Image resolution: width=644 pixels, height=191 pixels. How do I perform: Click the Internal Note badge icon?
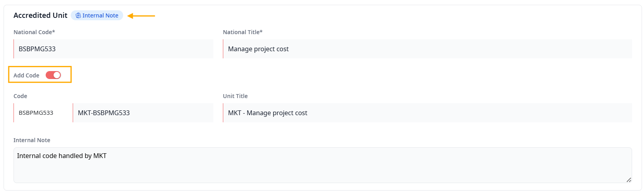[78, 15]
